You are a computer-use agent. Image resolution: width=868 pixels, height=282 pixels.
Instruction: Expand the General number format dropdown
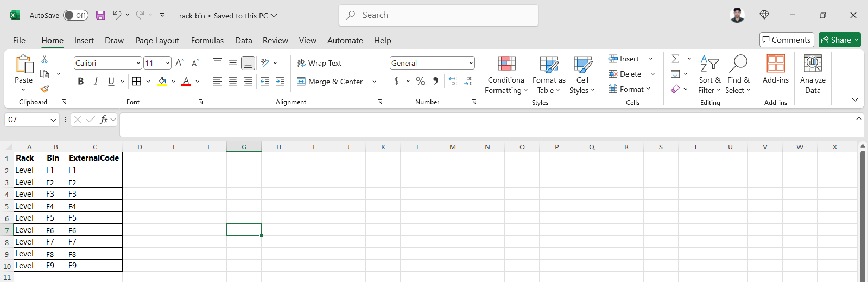(471, 63)
